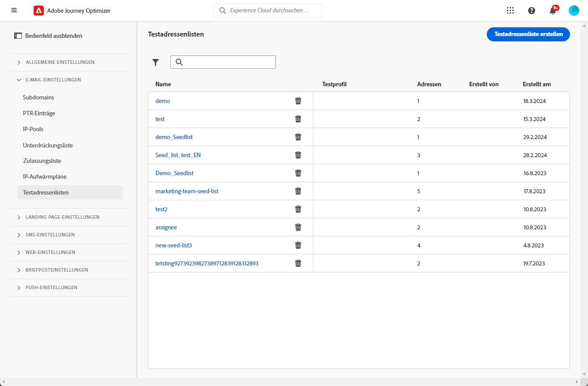Open the help question mark icon
This screenshot has width=588, height=386.
(x=532, y=11)
